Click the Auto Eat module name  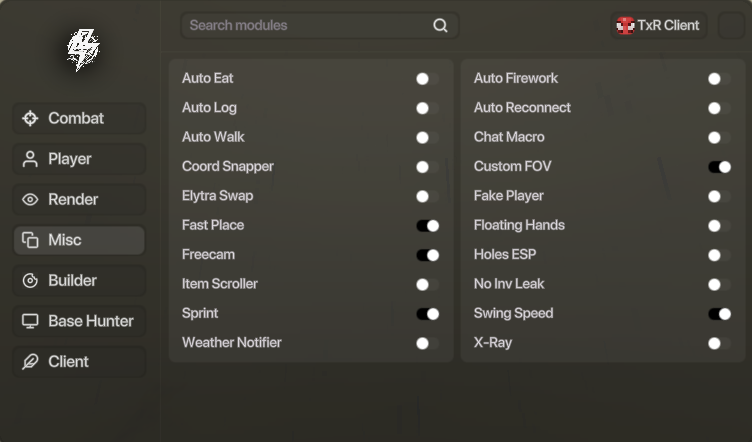pyautogui.click(x=208, y=78)
